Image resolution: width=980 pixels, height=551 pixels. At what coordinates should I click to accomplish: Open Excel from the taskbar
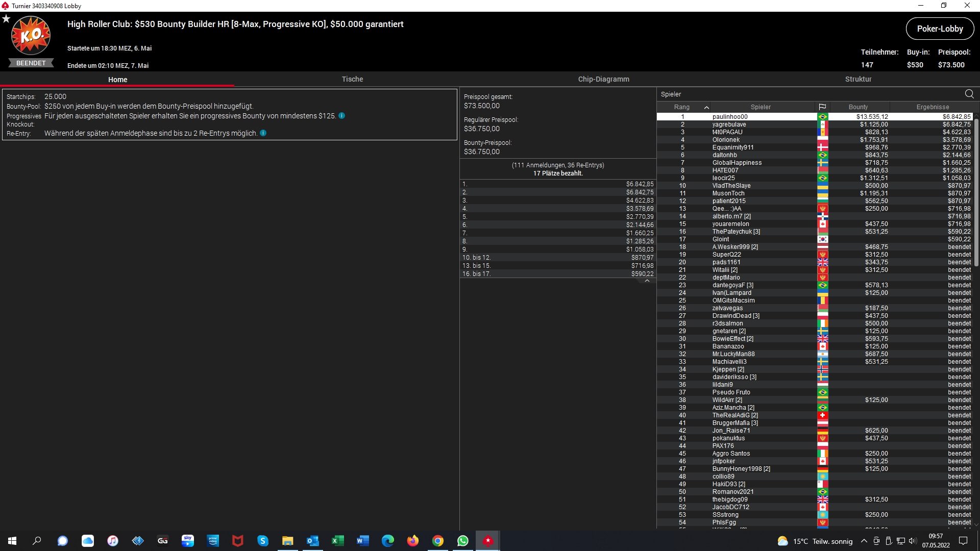tap(338, 541)
